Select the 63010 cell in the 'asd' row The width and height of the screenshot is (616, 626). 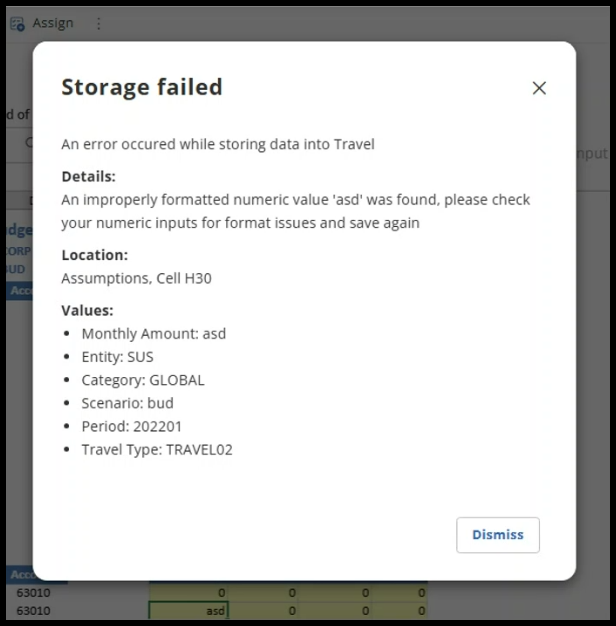click(33, 610)
